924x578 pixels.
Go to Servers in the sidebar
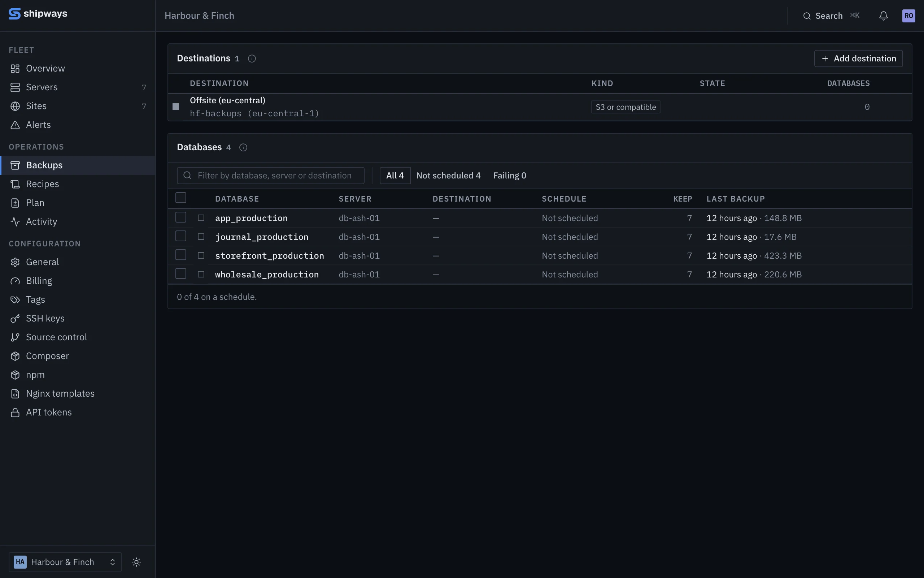(78, 87)
